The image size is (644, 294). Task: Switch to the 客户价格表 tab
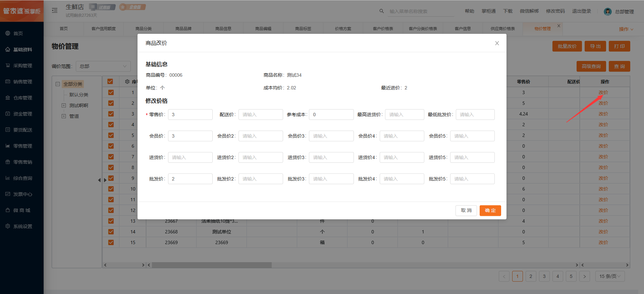pos(383,29)
